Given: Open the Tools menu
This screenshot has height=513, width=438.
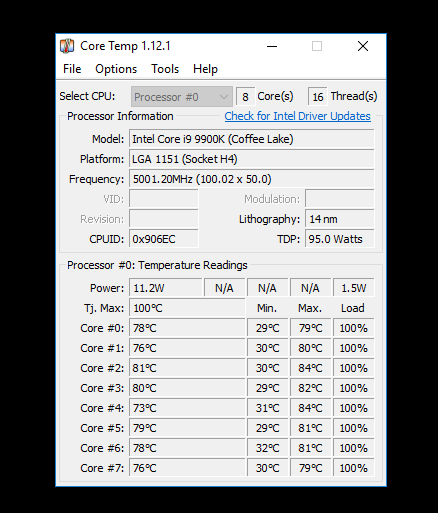Looking at the screenshot, I should (x=165, y=69).
